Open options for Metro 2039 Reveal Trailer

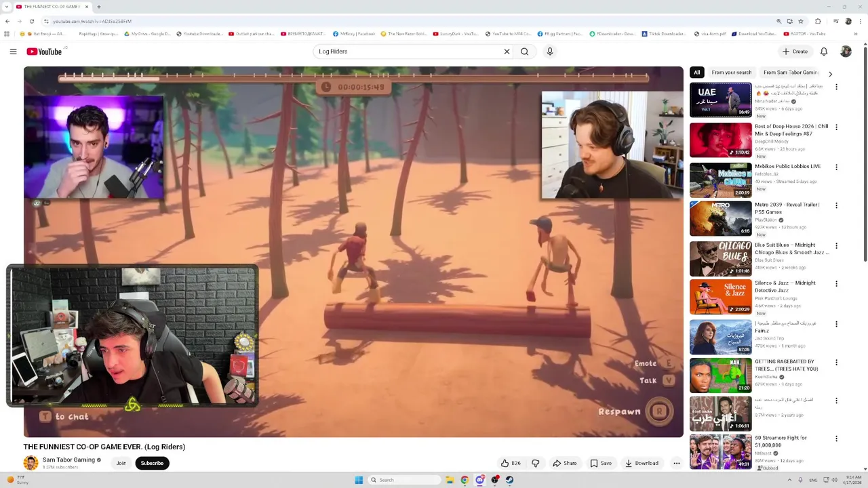[x=836, y=205]
